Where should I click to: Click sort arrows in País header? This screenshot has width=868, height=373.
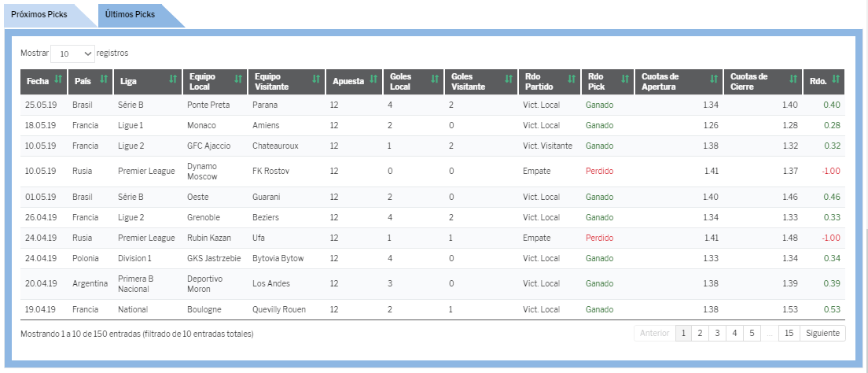tap(104, 79)
